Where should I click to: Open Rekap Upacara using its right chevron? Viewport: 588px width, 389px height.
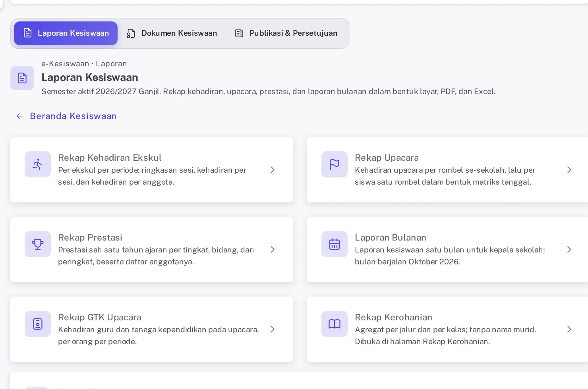click(x=569, y=170)
